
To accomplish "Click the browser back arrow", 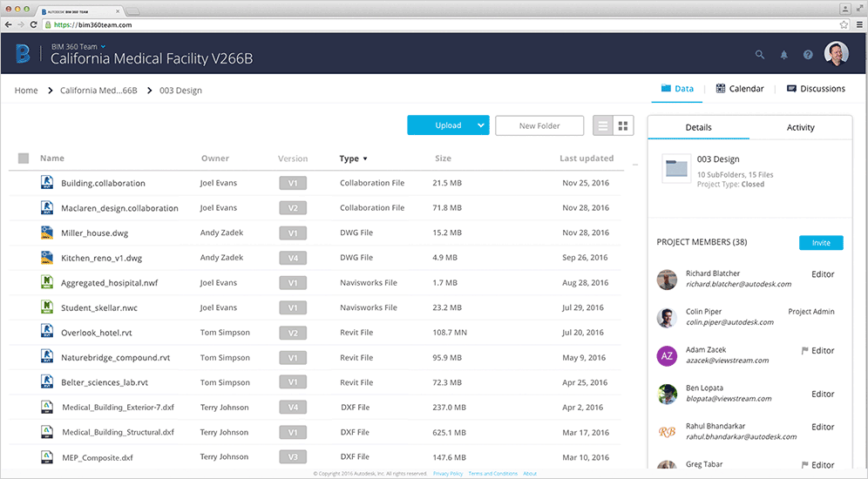I will click(8, 24).
